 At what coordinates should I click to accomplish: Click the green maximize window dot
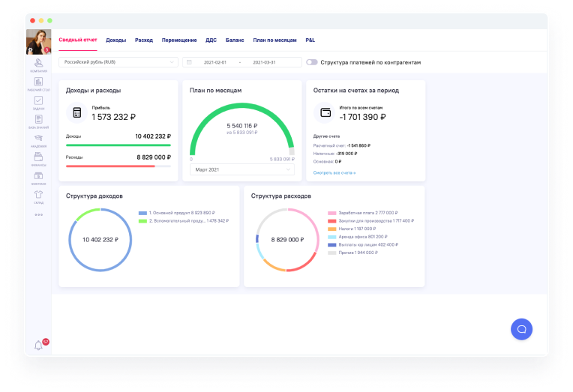49,20
